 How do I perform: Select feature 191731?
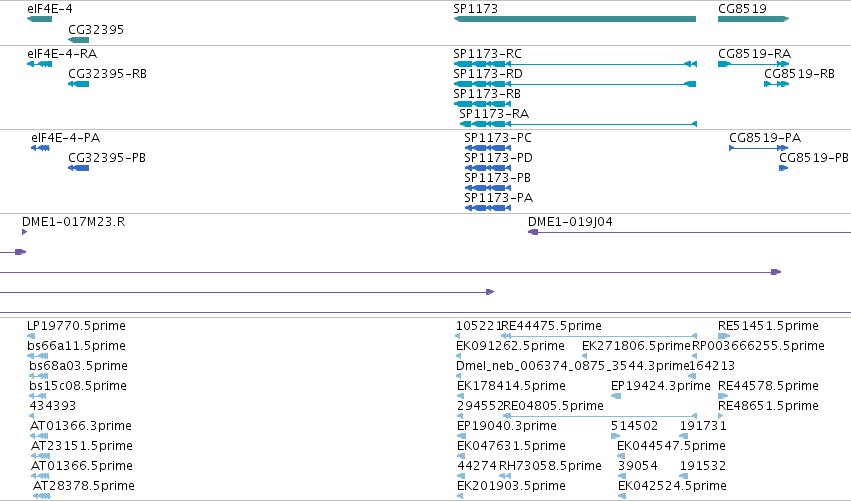pos(684,436)
